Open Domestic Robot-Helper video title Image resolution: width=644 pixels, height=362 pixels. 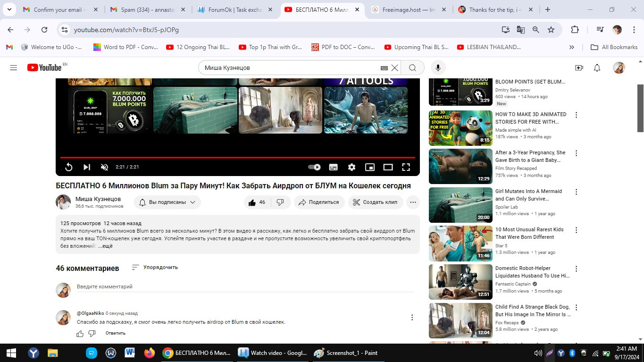point(532,272)
